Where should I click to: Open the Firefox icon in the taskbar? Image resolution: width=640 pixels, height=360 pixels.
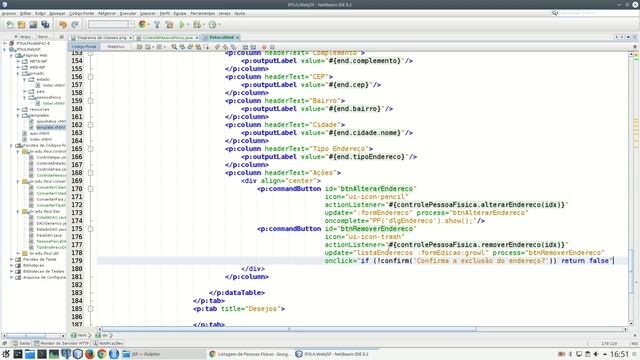[x=90, y=354]
